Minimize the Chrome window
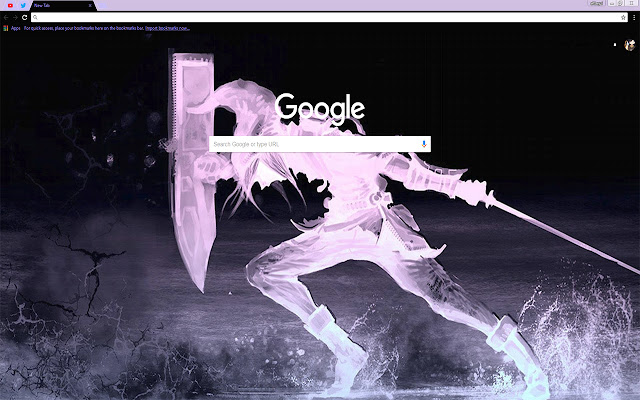The height and width of the screenshot is (400, 640). coord(612,3)
